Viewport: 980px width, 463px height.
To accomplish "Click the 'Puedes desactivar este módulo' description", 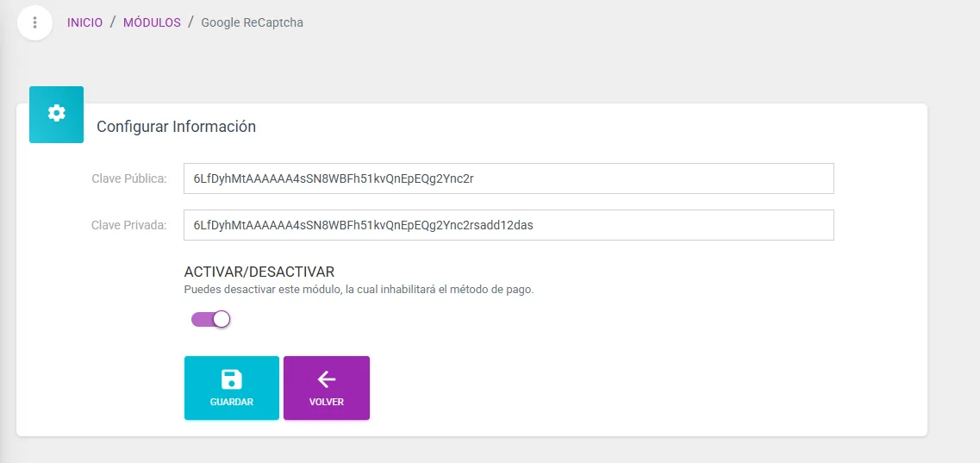I will [359, 290].
